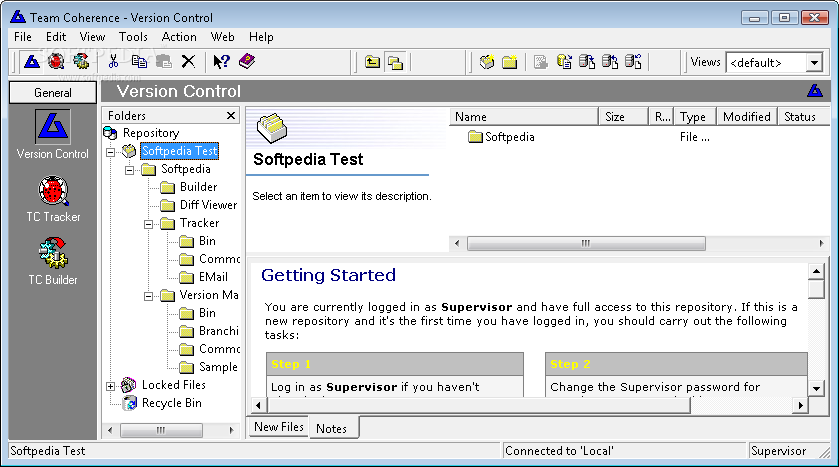
Task: Click the Delete X toolbar icon
Action: [188, 62]
